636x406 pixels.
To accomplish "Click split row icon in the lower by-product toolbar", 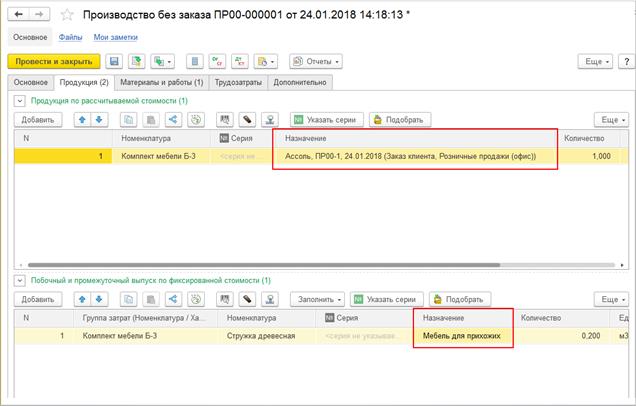I will pos(173,299).
